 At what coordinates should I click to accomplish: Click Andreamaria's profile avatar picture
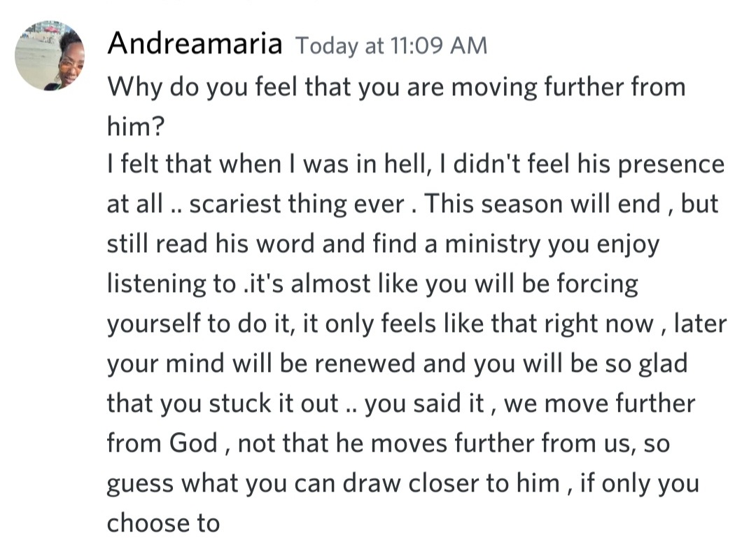click(50, 56)
